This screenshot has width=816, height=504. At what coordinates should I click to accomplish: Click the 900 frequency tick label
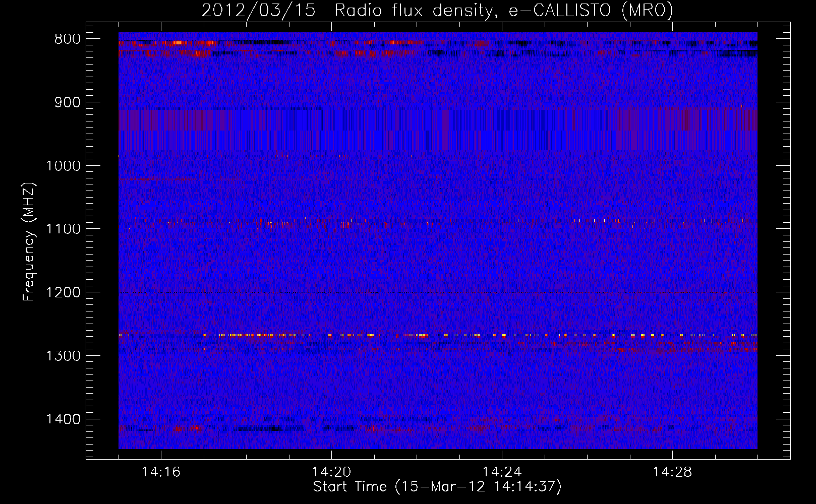point(67,102)
